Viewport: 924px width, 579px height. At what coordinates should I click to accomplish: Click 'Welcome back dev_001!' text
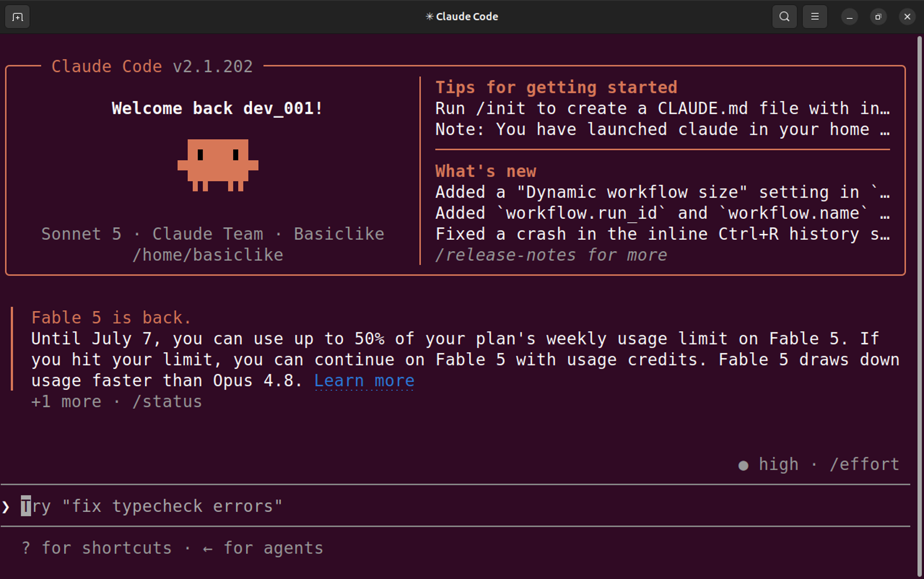217,109
